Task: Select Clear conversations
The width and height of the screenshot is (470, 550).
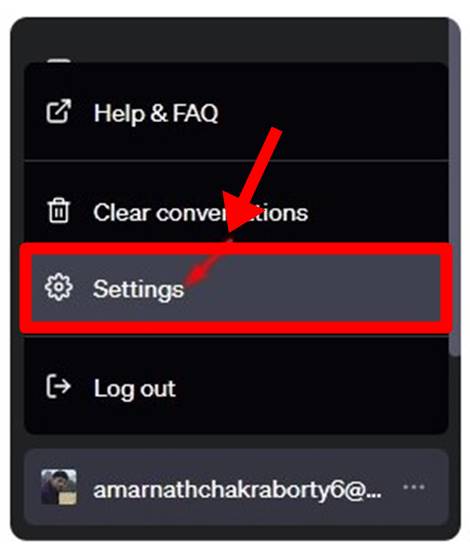Action: (236, 212)
